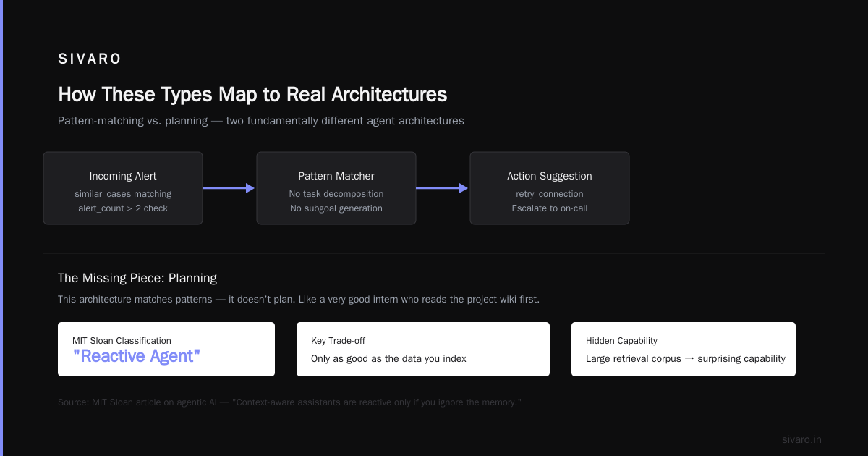
Task: Select "The Missing Piece: Planning" heading
Action: [137, 278]
